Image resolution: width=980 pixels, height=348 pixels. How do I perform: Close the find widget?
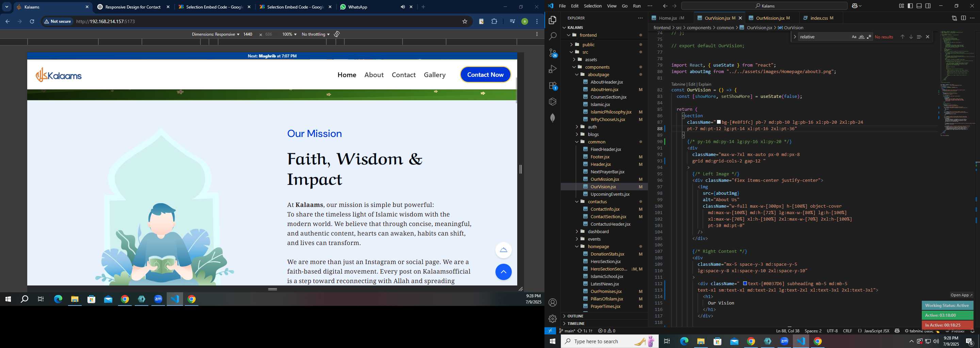point(928,37)
